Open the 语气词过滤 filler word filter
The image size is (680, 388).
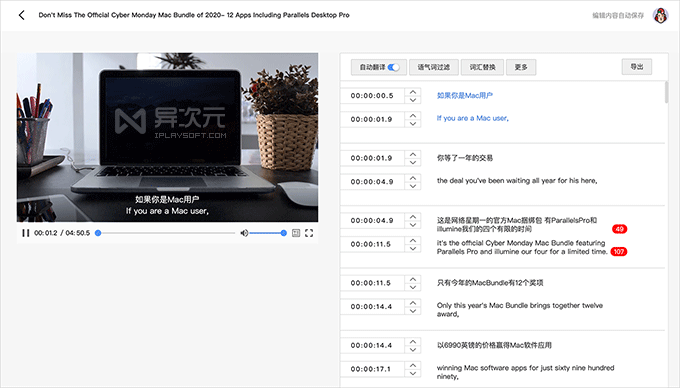pos(434,67)
